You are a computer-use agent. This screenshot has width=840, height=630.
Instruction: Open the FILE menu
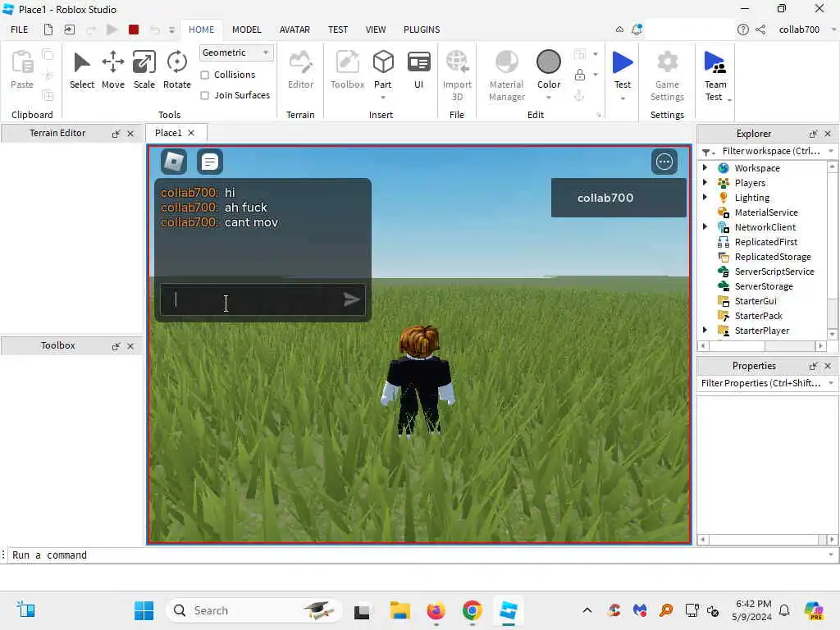point(20,30)
